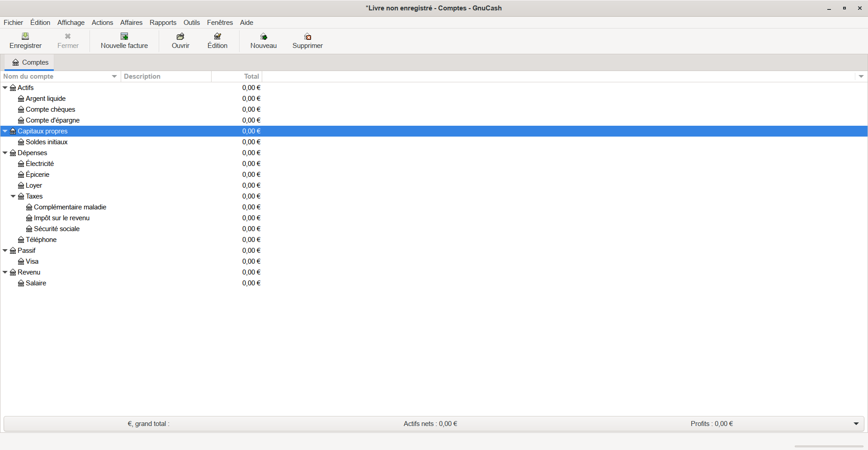Viewport: 868px width, 450px height.
Task: Click the Ouvrir account icon
Action: [x=180, y=36]
